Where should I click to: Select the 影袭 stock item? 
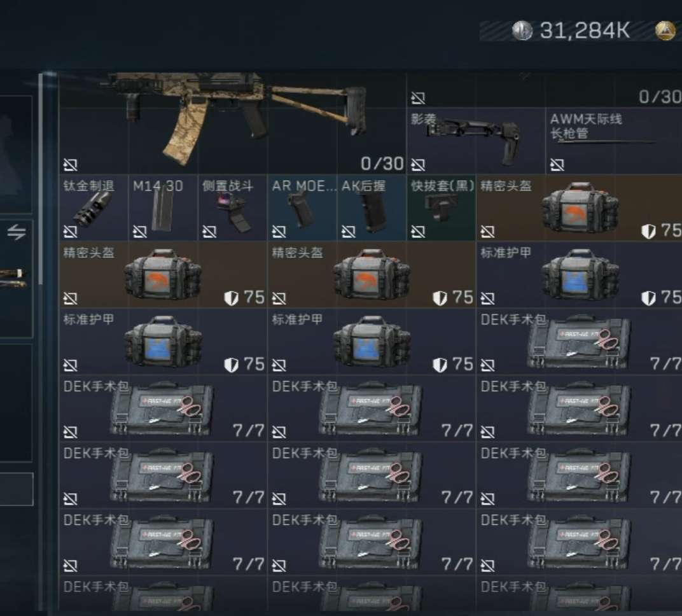(x=476, y=141)
